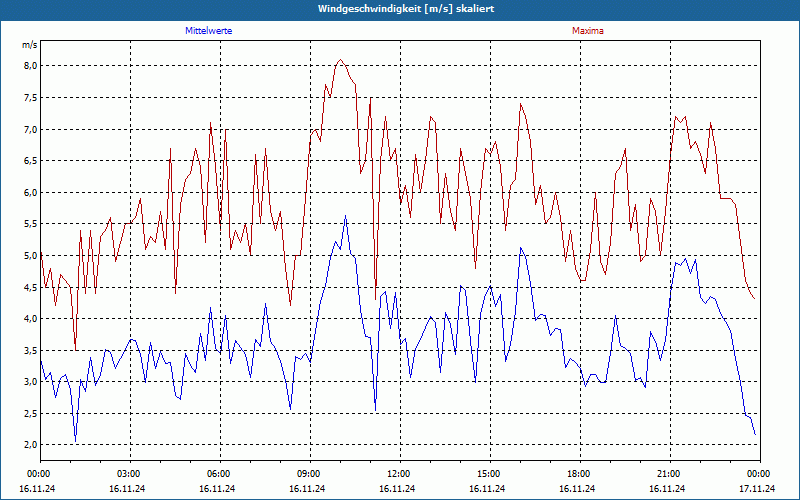Click the 4,5 y-axis value
The image size is (800, 500).
pyautogui.click(x=30, y=287)
